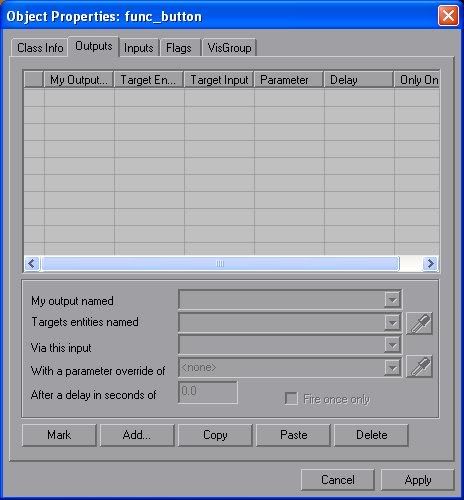The width and height of the screenshot is (464, 500).
Task: Click the delay in seconds field
Action: (208, 392)
